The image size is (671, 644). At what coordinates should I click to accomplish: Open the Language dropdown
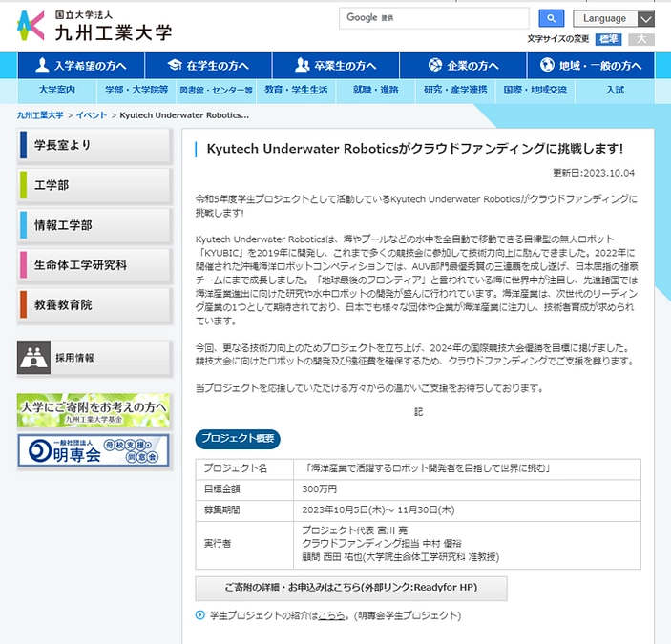613,18
